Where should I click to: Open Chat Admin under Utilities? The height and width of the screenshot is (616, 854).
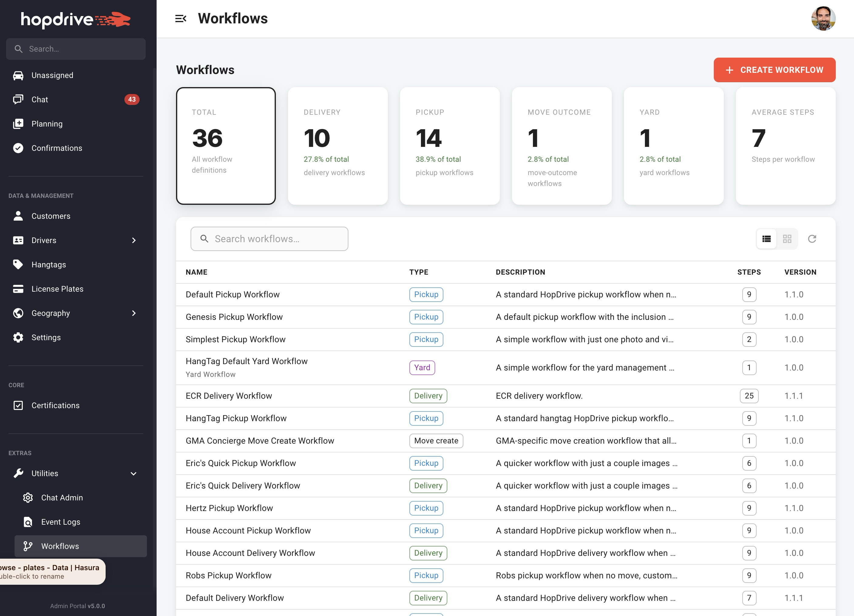62,497
